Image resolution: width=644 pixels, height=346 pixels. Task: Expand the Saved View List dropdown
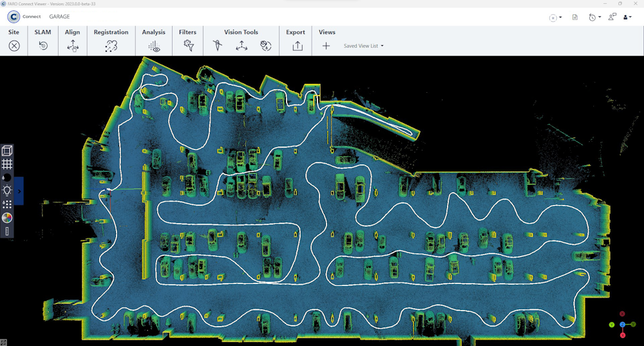tap(364, 46)
